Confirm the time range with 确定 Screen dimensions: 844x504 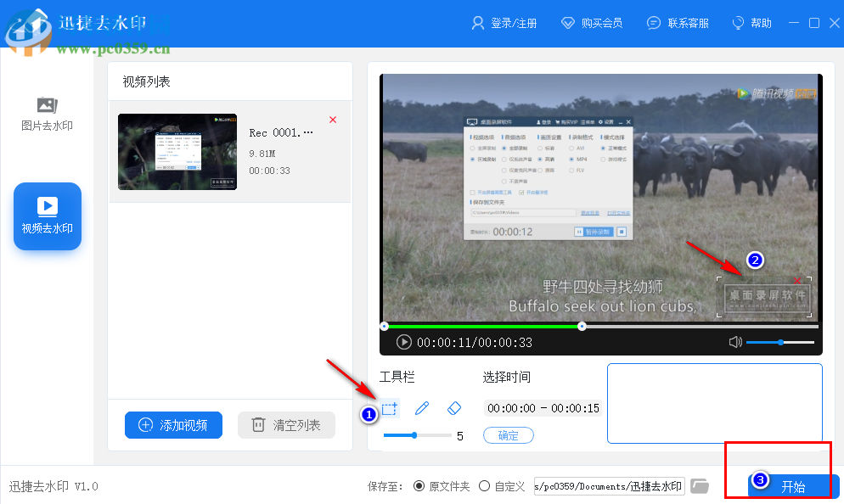tap(508, 435)
